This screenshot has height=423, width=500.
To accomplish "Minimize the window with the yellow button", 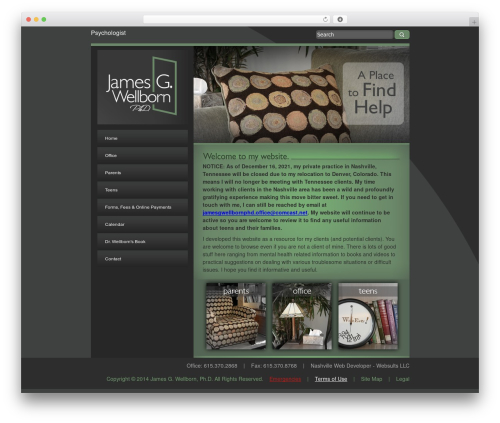I will [x=36, y=19].
